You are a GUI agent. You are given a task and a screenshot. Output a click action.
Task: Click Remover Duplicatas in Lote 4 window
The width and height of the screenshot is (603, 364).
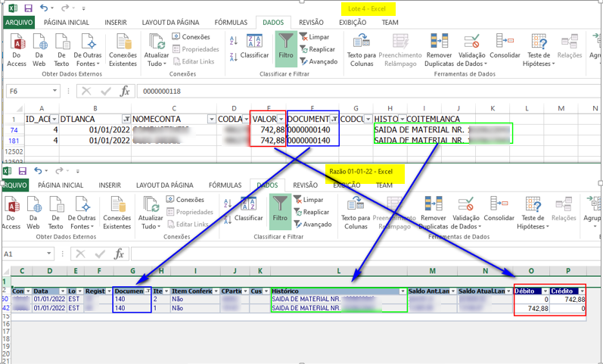pos(439,50)
